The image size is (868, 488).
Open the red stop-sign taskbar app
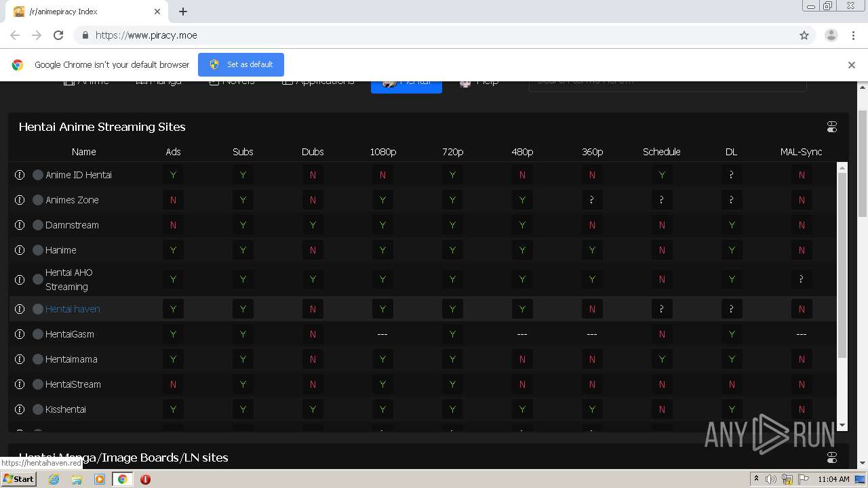click(145, 479)
